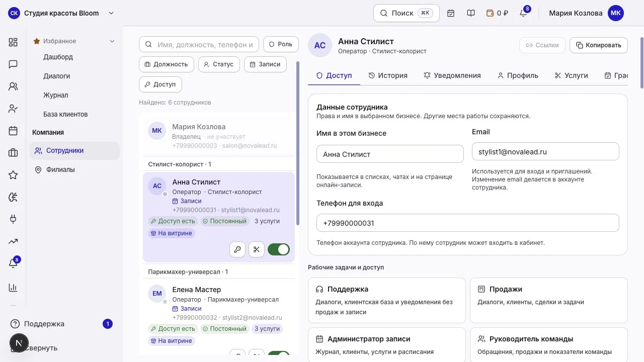Open База клиентов in the side menu

(x=65, y=114)
